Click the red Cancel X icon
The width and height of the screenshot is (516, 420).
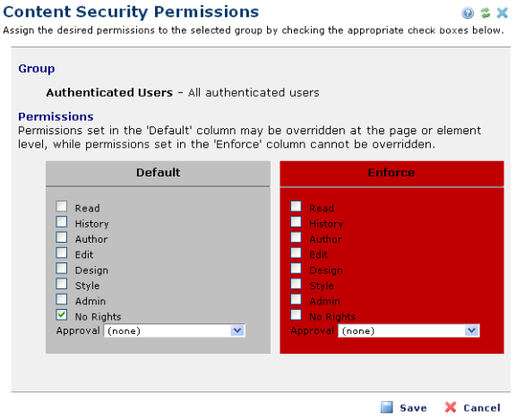pos(451,407)
